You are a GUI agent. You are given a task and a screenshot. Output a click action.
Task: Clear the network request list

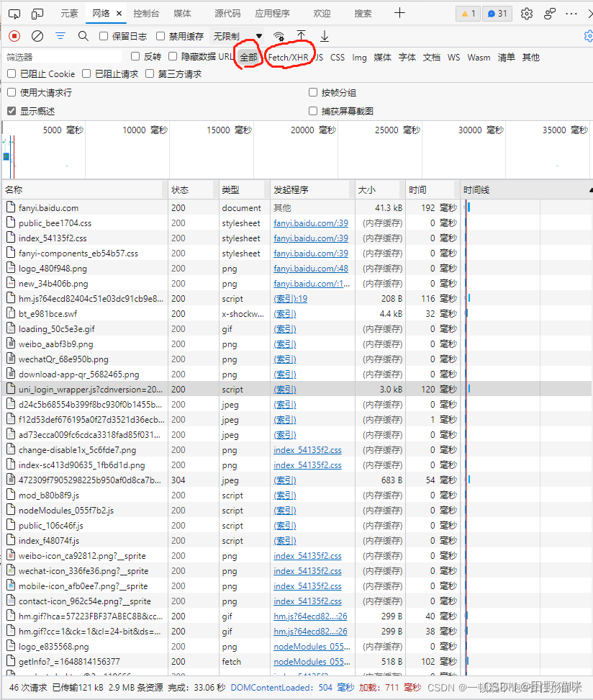[x=37, y=36]
